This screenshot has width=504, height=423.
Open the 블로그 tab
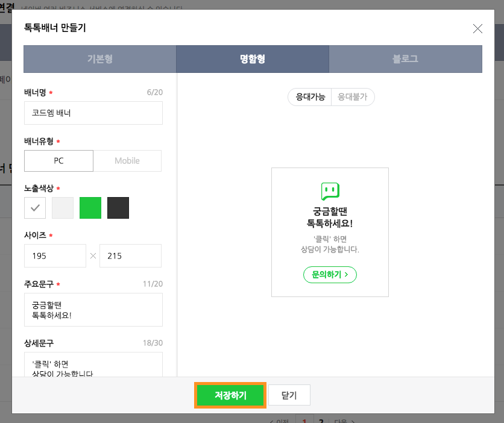click(x=405, y=59)
